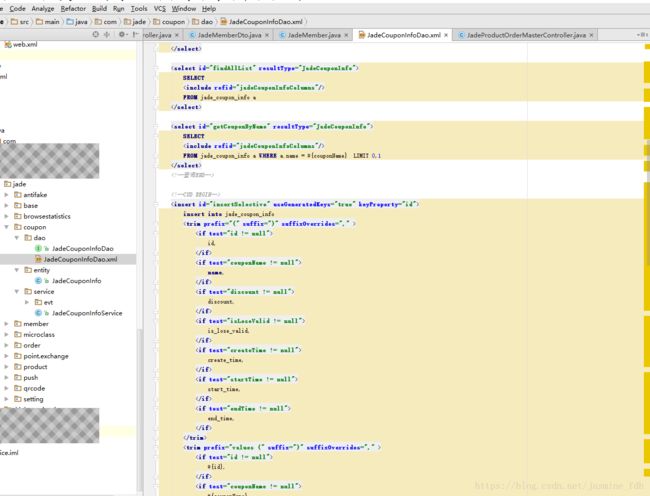Click the dao folder icon in the project tree
The image size is (650, 496).
coord(28,238)
